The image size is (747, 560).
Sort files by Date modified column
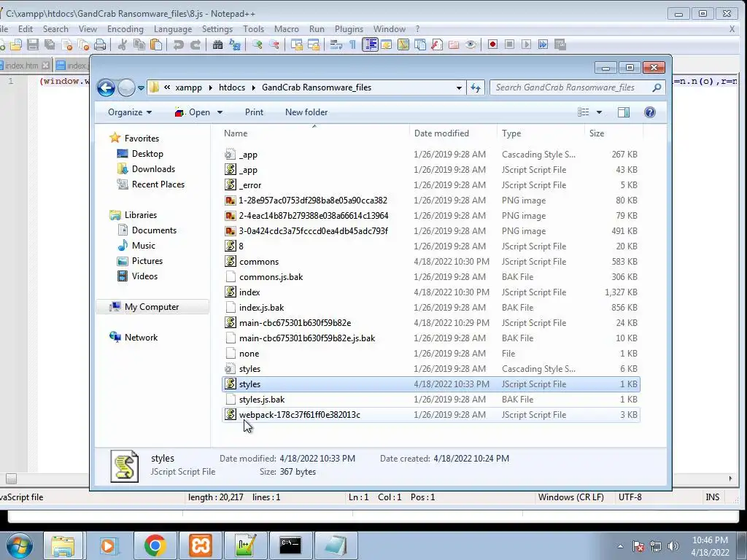tap(453, 133)
